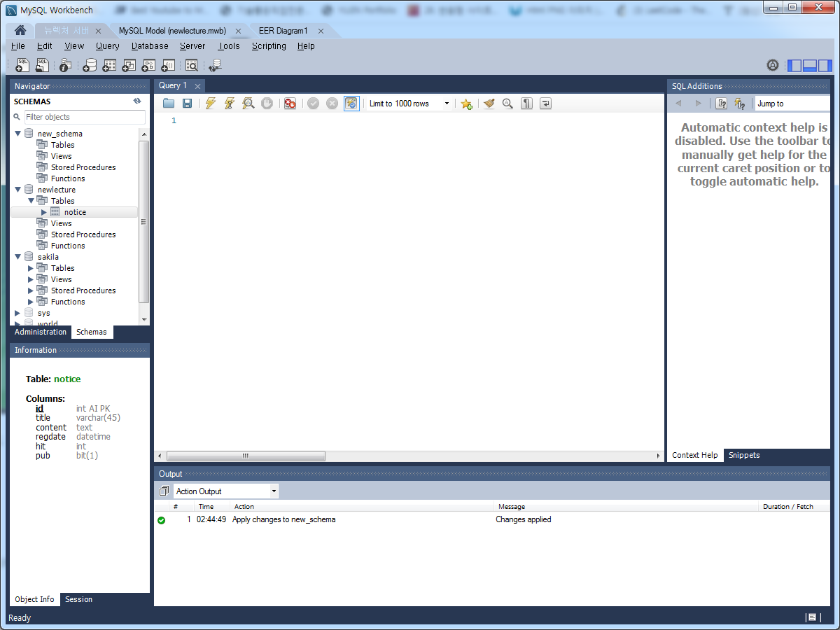This screenshot has height=630, width=840.
Task: Stop the running query hand icon
Action: (x=267, y=104)
